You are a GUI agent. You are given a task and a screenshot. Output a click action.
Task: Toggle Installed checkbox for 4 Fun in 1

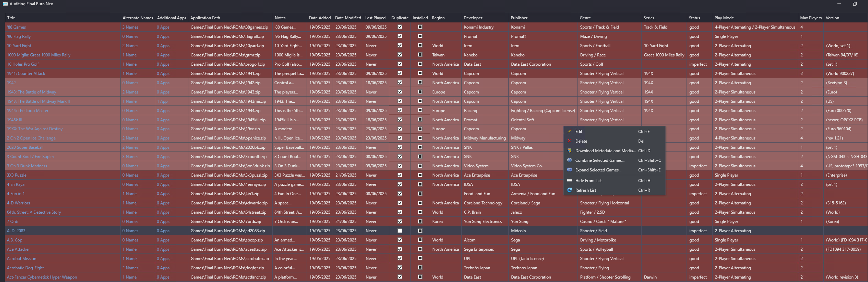[x=420, y=194]
